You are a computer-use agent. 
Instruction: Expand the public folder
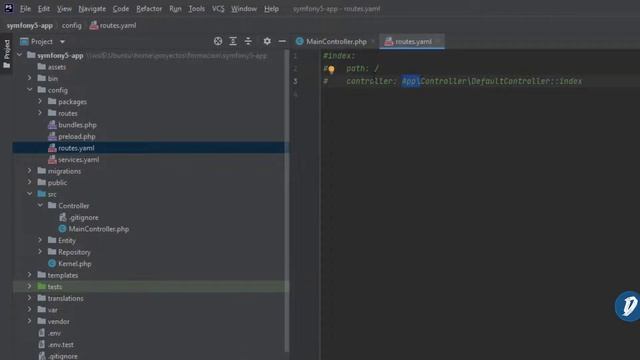pos(29,182)
